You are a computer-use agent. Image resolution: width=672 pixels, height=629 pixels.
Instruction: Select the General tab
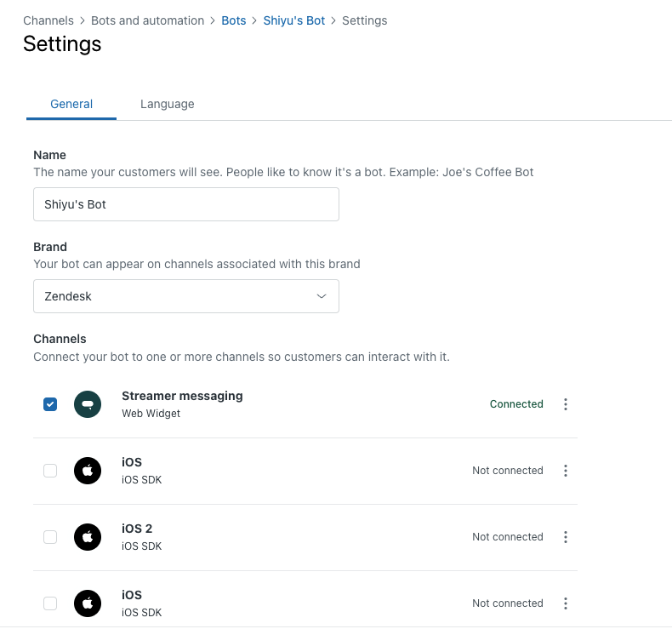[x=71, y=104]
